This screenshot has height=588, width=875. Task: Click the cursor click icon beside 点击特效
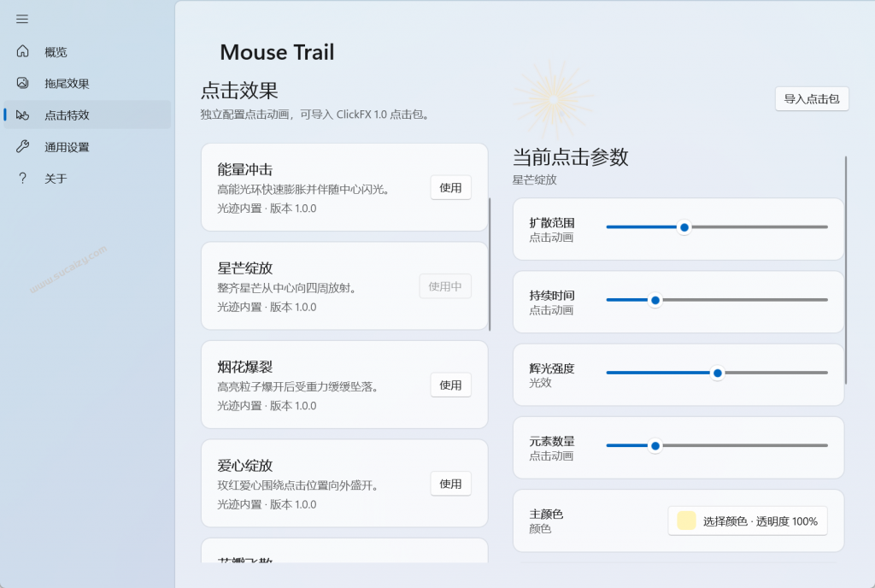22,115
